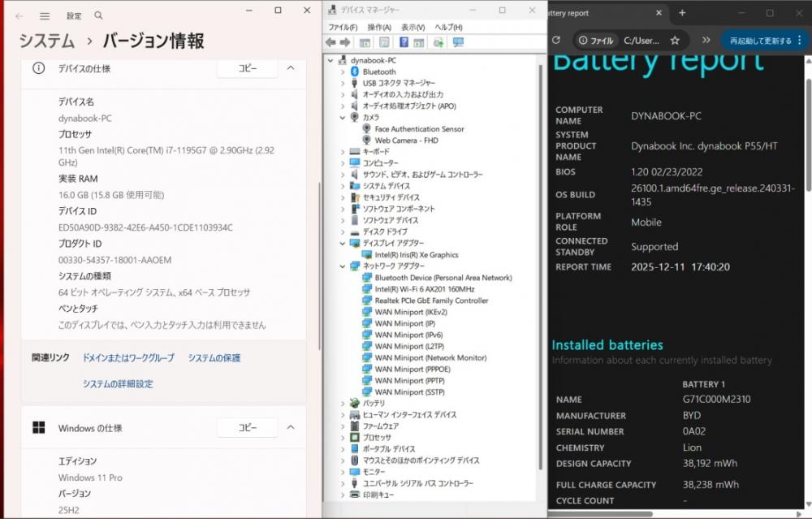The width and height of the screenshot is (812, 519).
Task: Expand the モニター category
Action: [x=343, y=472]
